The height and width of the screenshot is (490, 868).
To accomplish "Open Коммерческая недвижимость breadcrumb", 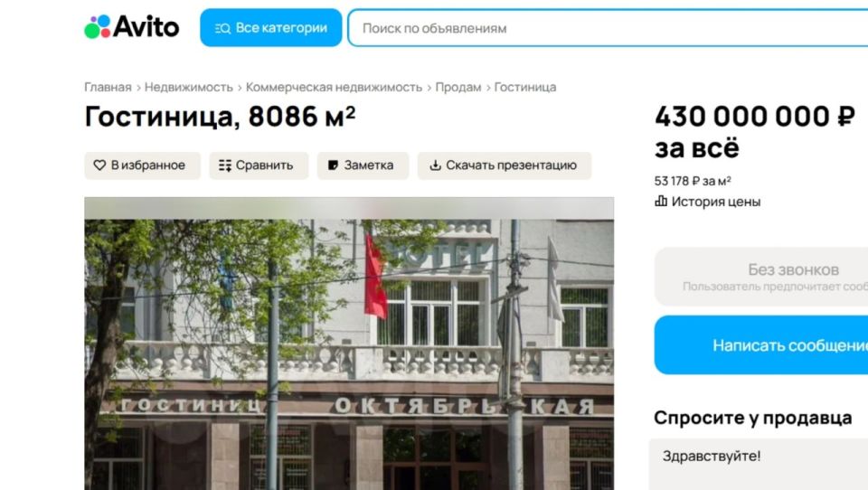I will tap(334, 87).
